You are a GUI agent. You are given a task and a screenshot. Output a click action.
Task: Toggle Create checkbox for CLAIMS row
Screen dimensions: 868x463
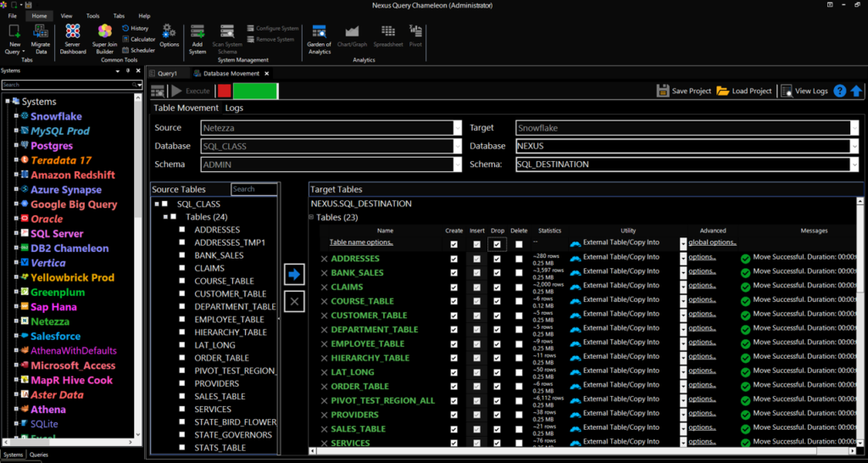[454, 287]
